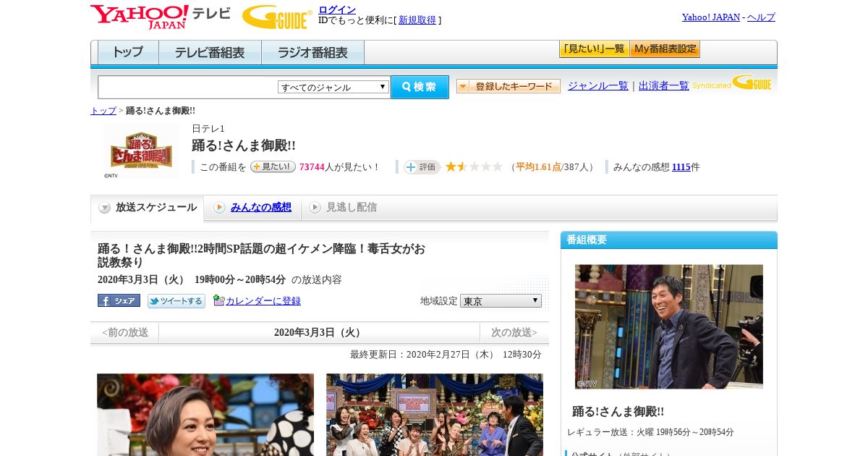This screenshot has width=868, height=456.
Task: Click the 日テレ1 channel label
Action: tap(208, 129)
